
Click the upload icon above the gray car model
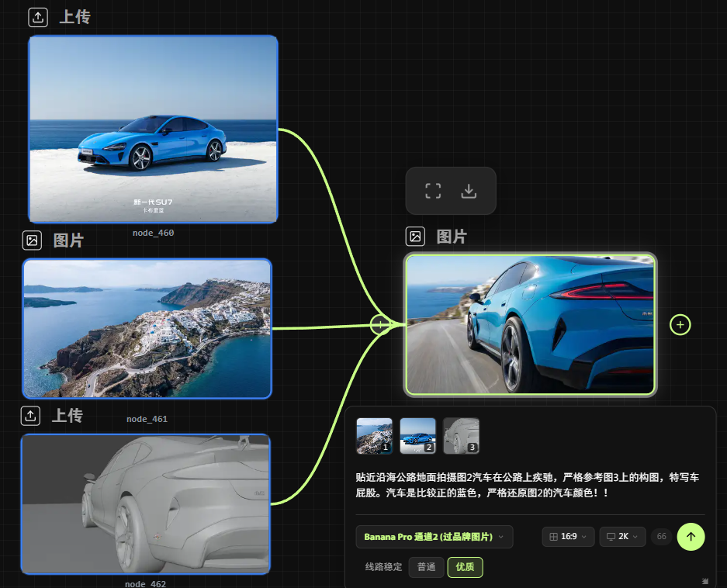pyautogui.click(x=30, y=416)
